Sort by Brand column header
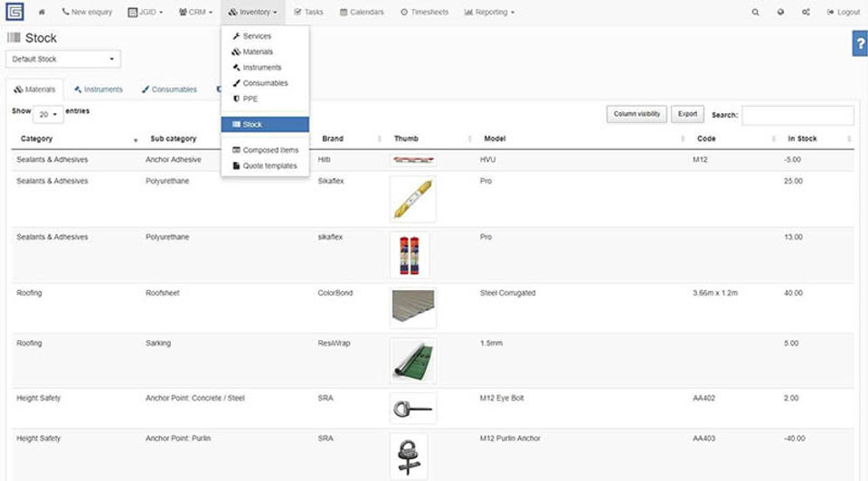868x481 pixels. tap(349, 138)
